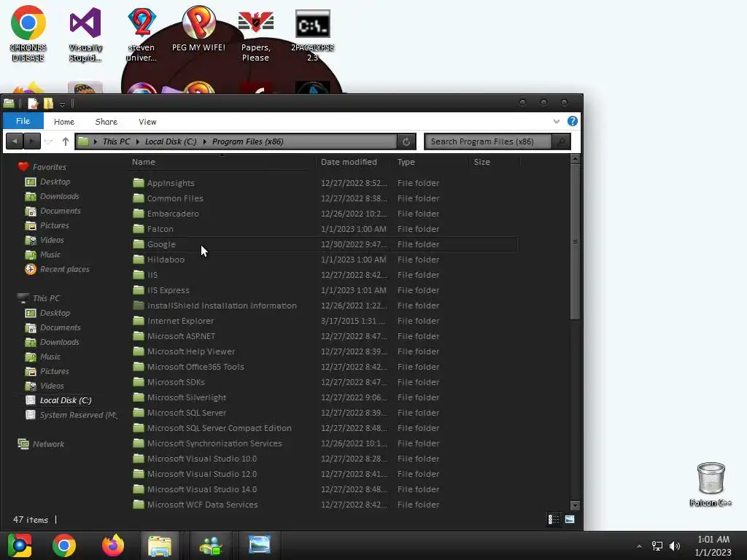The image size is (747, 560).
Task: Go back with the Back arrow button
Action: coord(15,141)
